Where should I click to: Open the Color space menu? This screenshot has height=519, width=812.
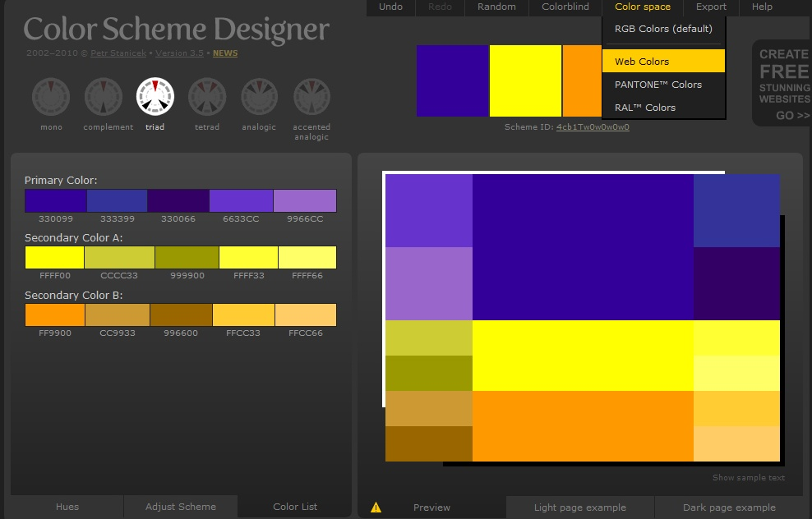coord(642,7)
